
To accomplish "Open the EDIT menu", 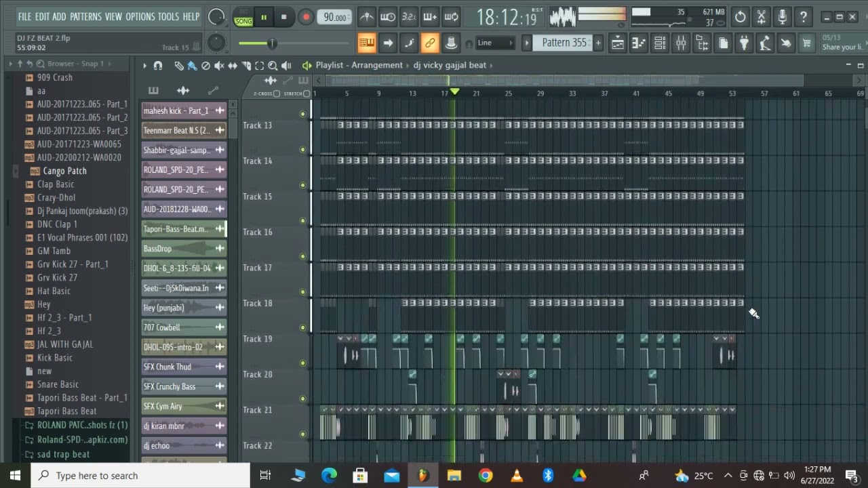I will pyautogui.click(x=42, y=16).
